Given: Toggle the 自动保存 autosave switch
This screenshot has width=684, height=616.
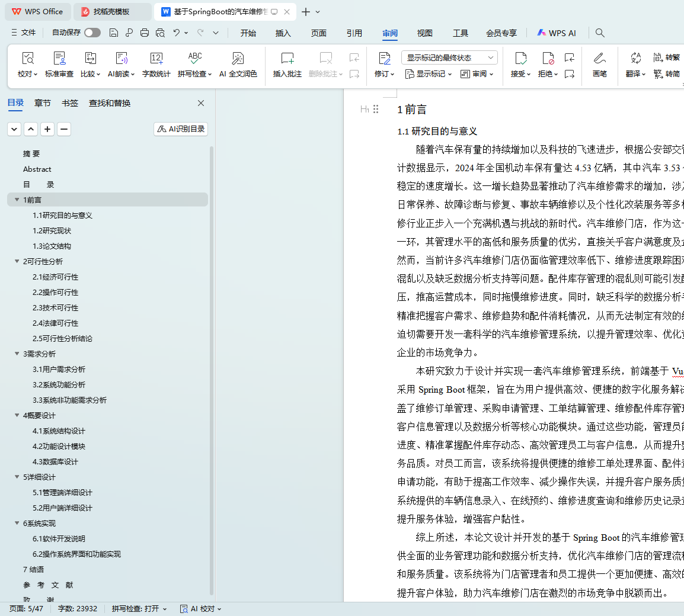Looking at the screenshot, I should (x=92, y=33).
